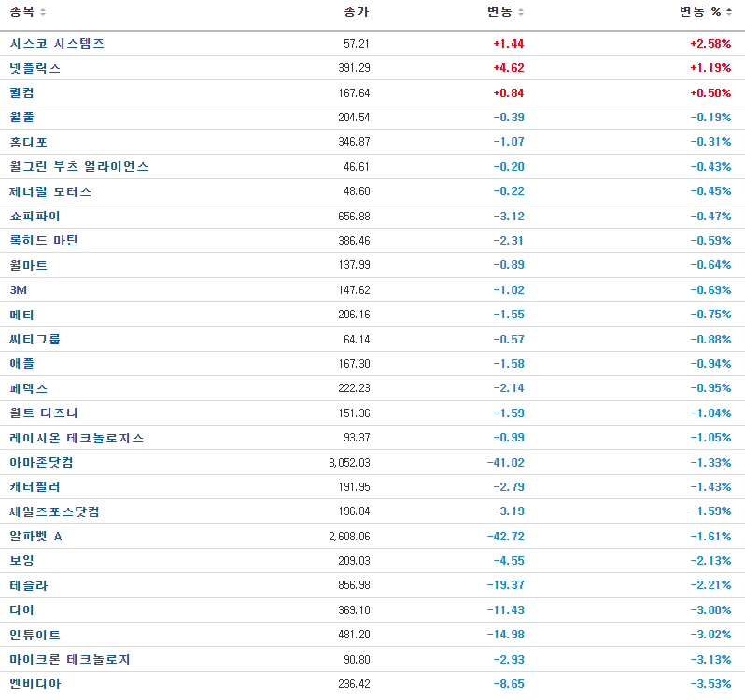Select percent change -0.19%
This screenshot has height=700, width=745.
[x=710, y=118]
